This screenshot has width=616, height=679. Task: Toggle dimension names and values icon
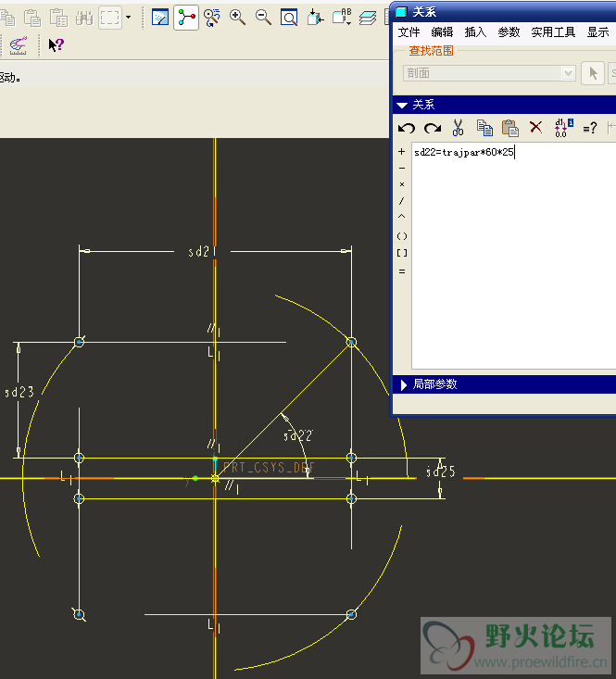(x=563, y=128)
